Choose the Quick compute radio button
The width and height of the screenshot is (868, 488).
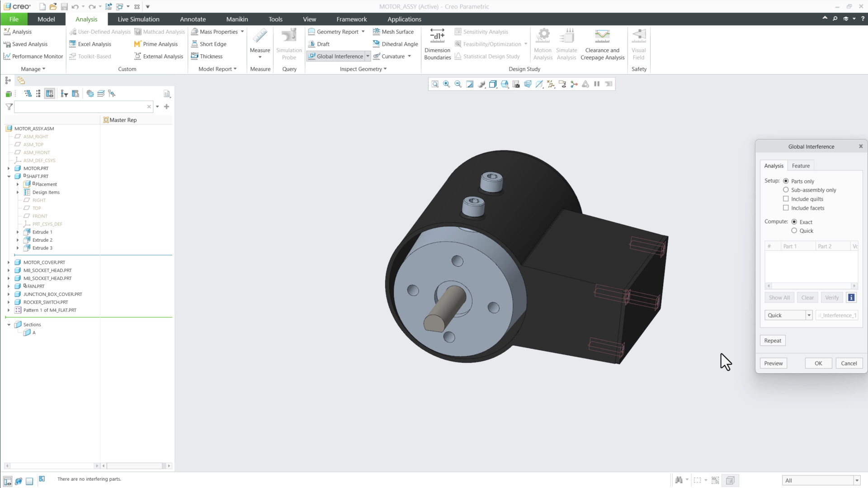tap(794, 230)
